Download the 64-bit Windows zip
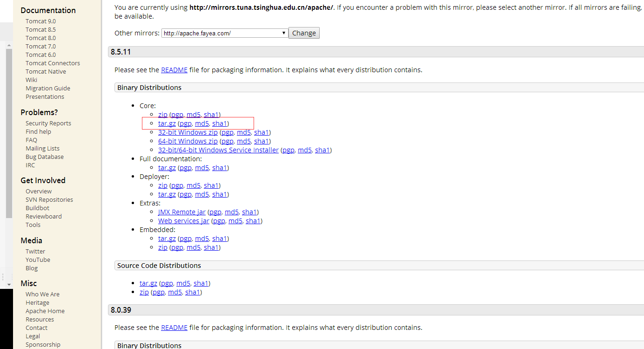The width and height of the screenshot is (644, 349). 188,141
